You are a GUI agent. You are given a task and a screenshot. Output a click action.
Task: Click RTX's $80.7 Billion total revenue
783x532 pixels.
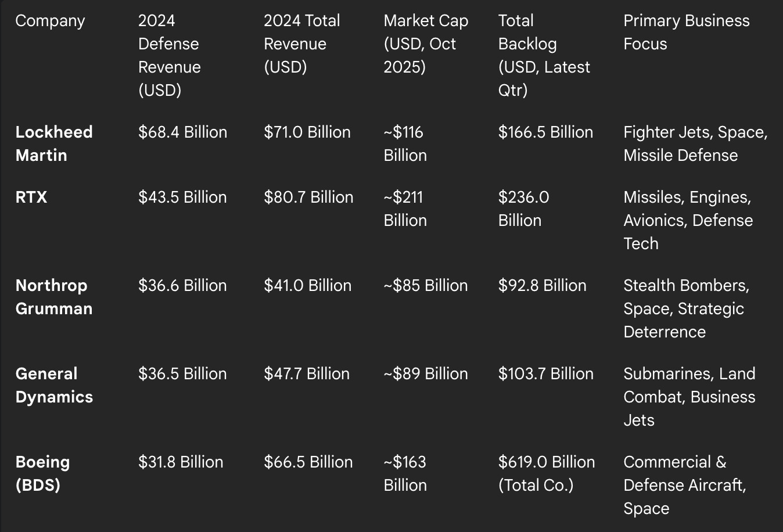[x=308, y=197]
